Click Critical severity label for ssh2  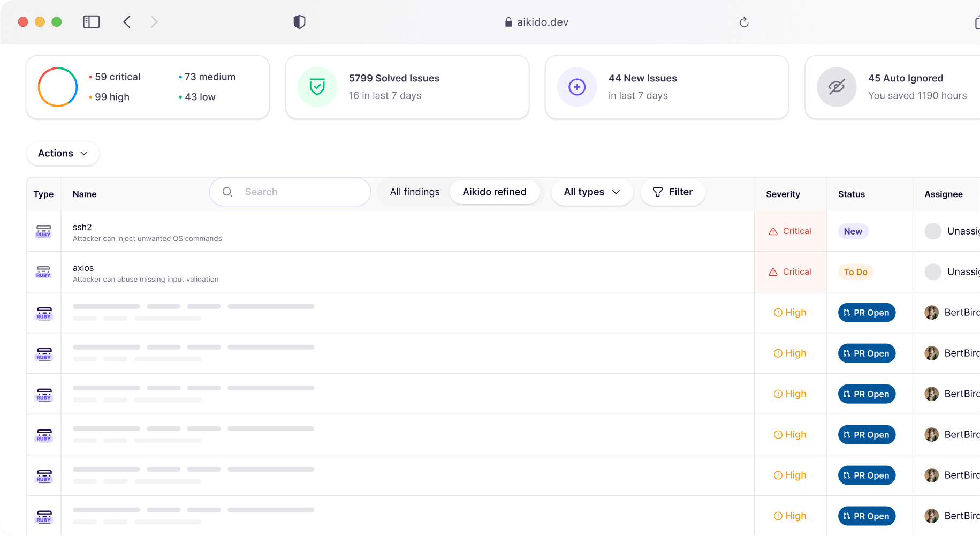[x=797, y=231]
